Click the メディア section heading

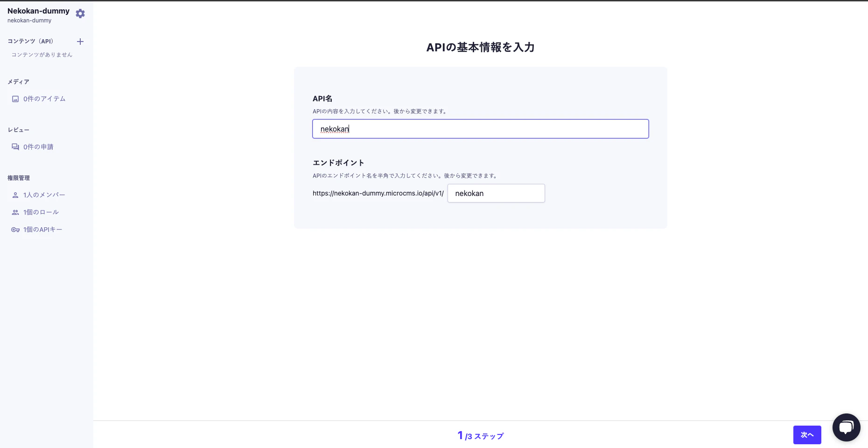click(x=18, y=82)
